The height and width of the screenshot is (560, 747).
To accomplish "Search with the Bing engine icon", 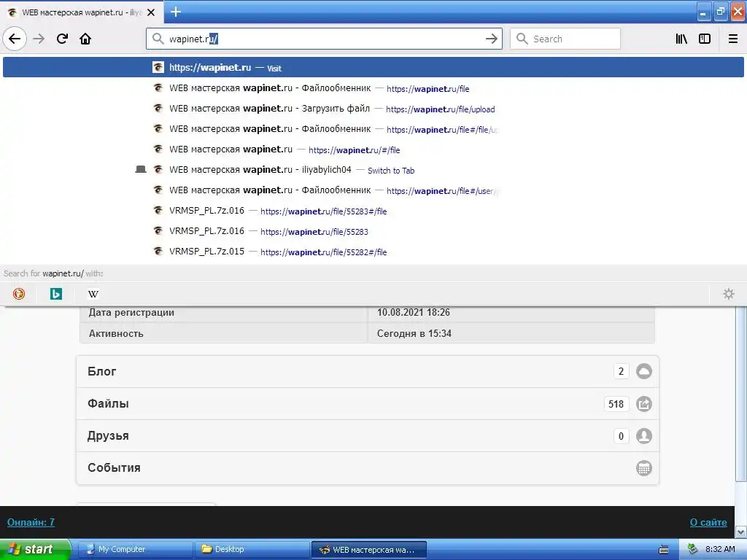I will click(56, 294).
